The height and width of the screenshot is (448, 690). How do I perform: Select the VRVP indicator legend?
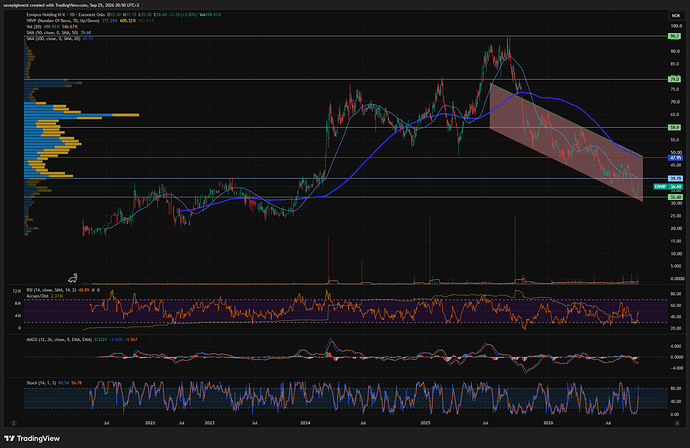(63, 21)
